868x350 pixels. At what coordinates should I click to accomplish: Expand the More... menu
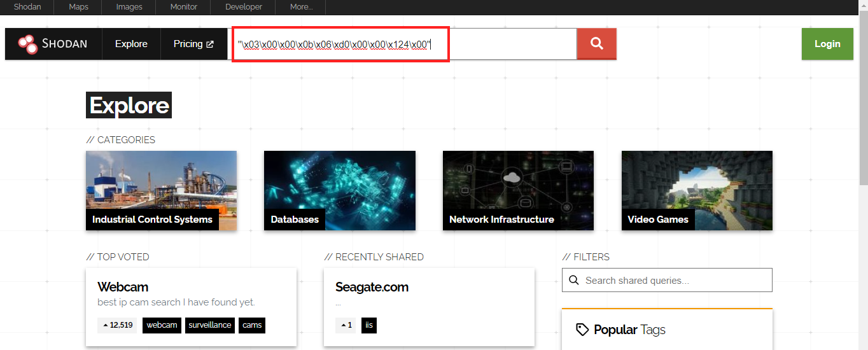(x=301, y=7)
